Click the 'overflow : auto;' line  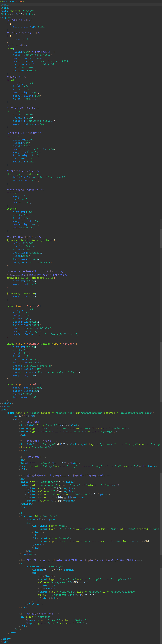point(25,159)
